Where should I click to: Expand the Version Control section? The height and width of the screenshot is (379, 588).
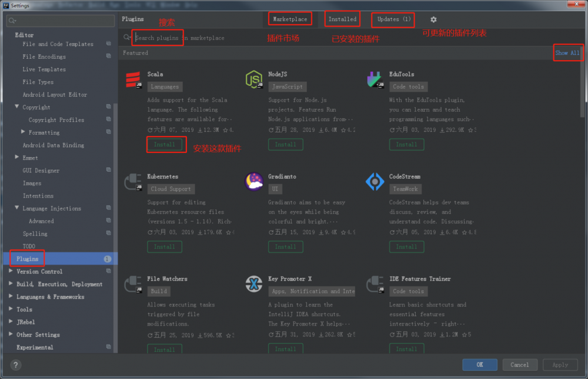coord(11,271)
